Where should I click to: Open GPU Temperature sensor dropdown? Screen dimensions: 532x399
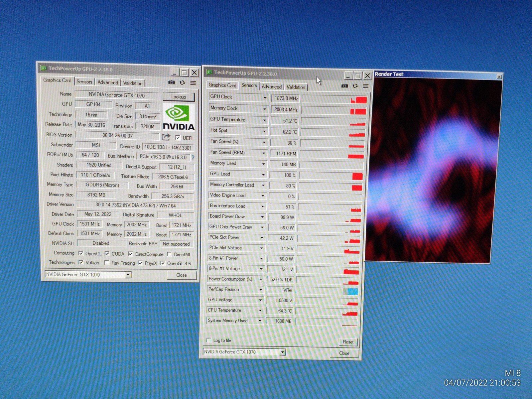click(264, 120)
